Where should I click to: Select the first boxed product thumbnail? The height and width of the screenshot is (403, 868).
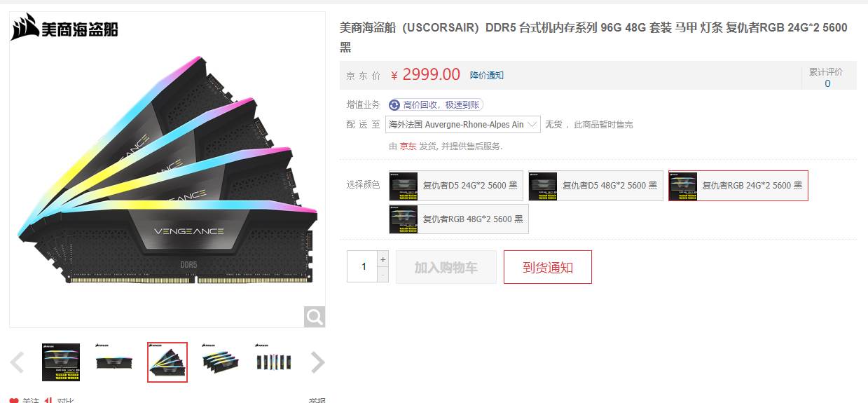(61, 362)
